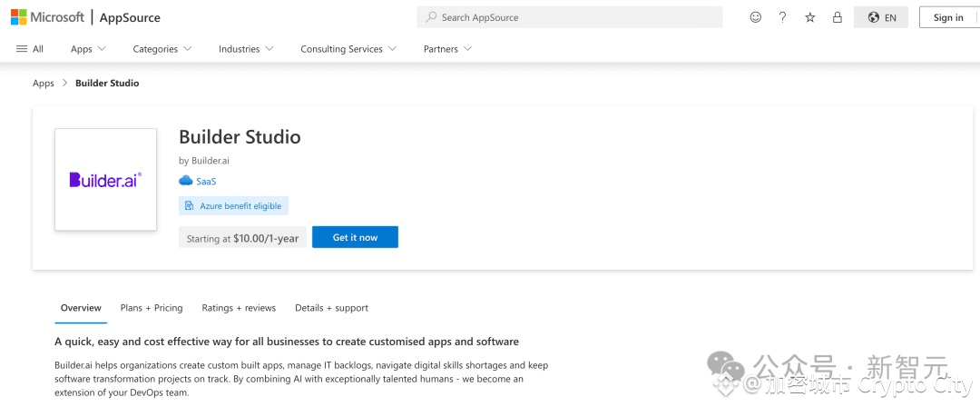Expand the Partners dropdown
The image size is (980, 407).
pyautogui.click(x=447, y=49)
